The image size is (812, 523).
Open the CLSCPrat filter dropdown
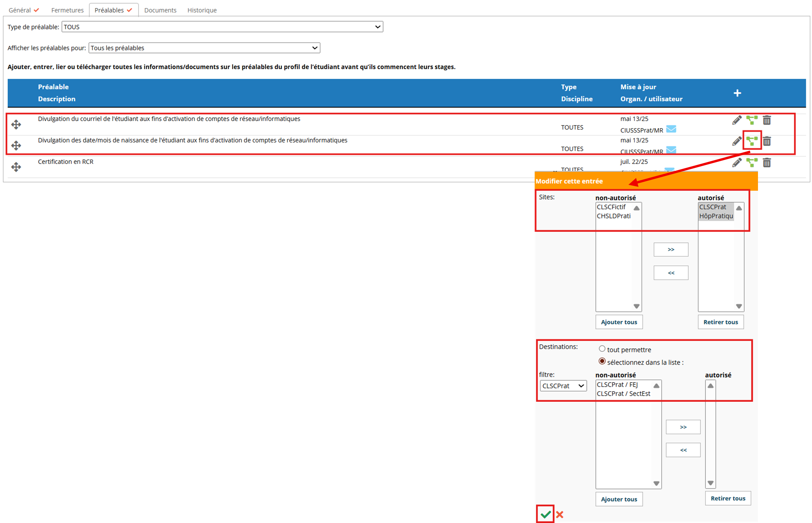coord(563,386)
